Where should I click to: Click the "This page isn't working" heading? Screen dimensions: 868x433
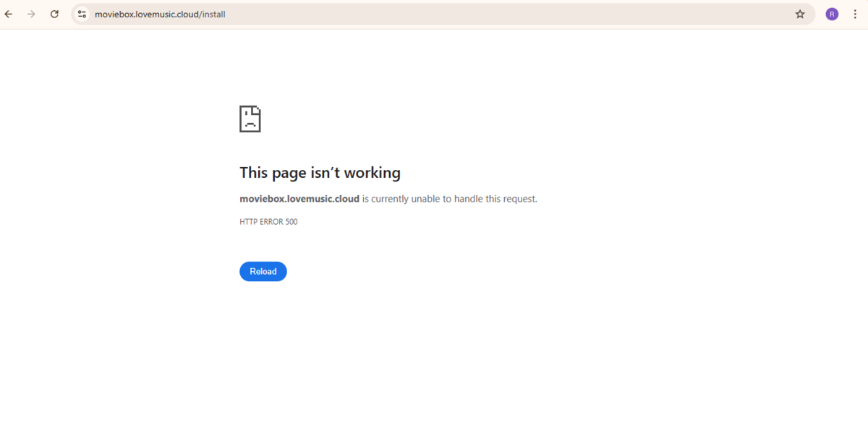(x=320, y=173)
